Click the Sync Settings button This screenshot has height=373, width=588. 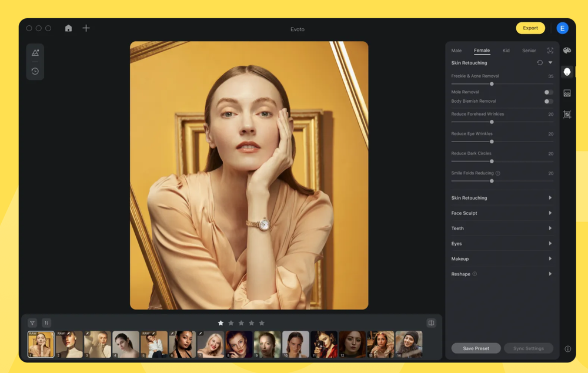click(x=529, y=348)
